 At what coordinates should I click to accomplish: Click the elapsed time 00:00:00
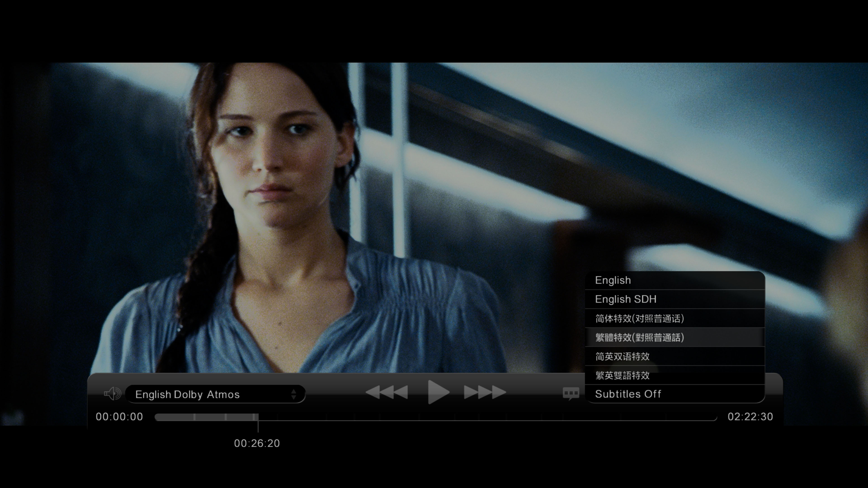119,417
